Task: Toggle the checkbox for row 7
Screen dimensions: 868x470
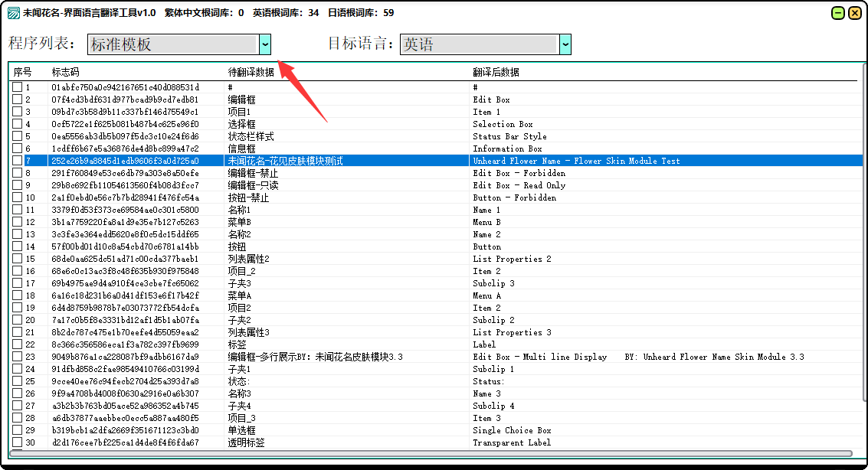Action: click(x=17, y=161)
